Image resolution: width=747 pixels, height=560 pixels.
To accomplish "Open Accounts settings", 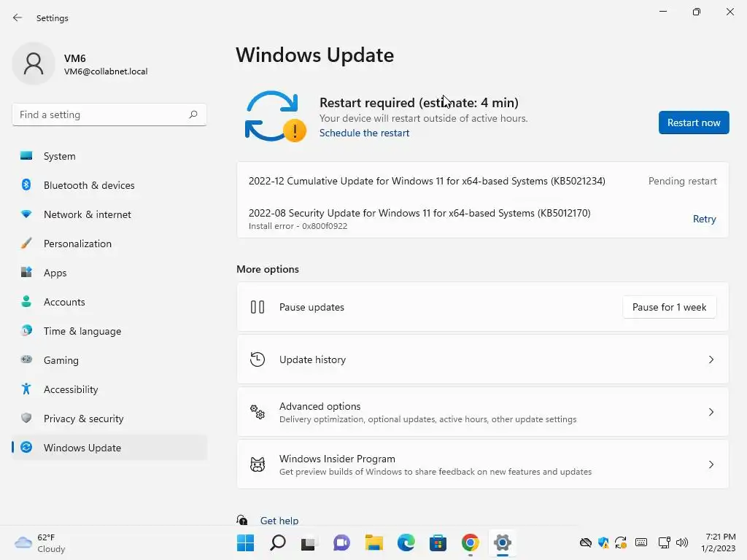I will coord(109,302).
